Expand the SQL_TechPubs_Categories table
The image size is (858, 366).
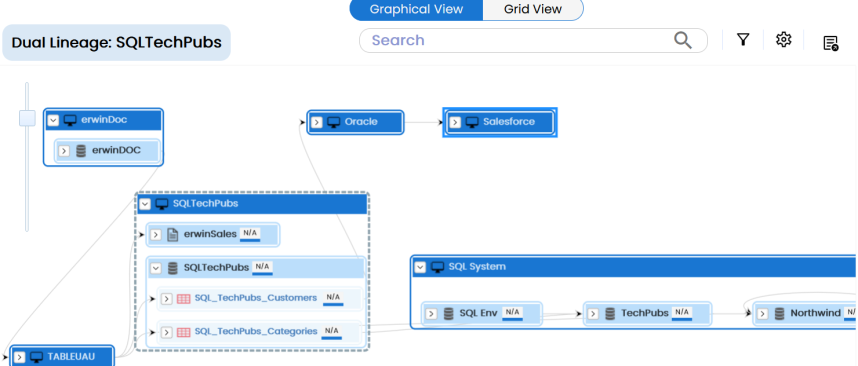pyautogui.click(x=167, y=332)
